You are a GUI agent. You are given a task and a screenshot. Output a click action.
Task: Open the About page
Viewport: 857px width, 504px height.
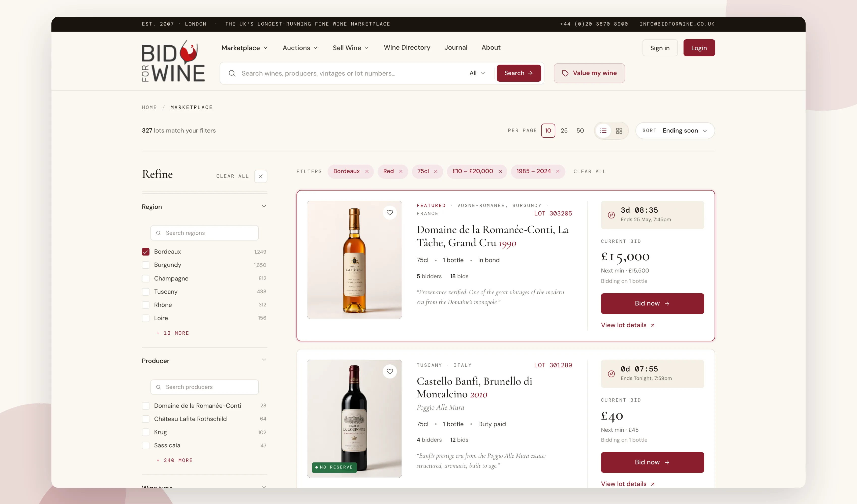pos(491,48)
